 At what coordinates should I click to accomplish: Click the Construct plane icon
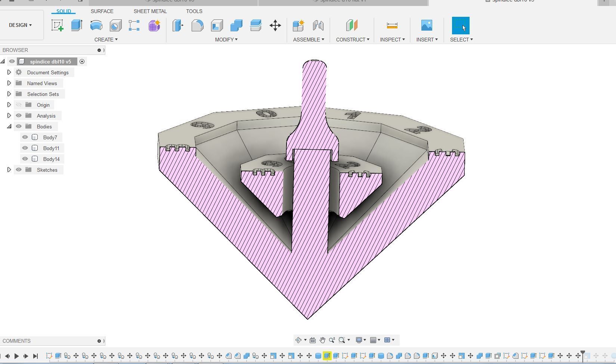click(352, 25)
